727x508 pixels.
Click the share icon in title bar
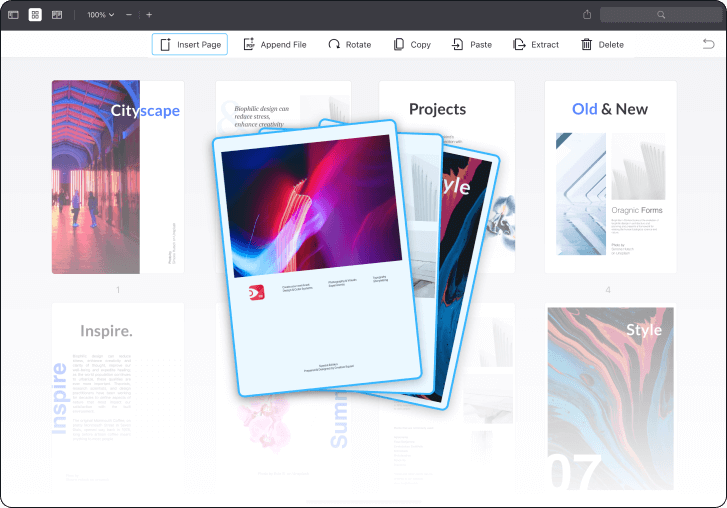[587, 15]
